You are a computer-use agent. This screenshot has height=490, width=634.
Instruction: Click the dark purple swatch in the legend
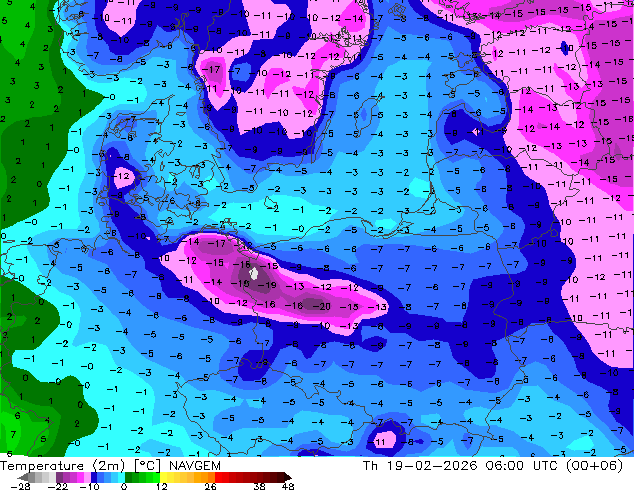coord(59,477)
